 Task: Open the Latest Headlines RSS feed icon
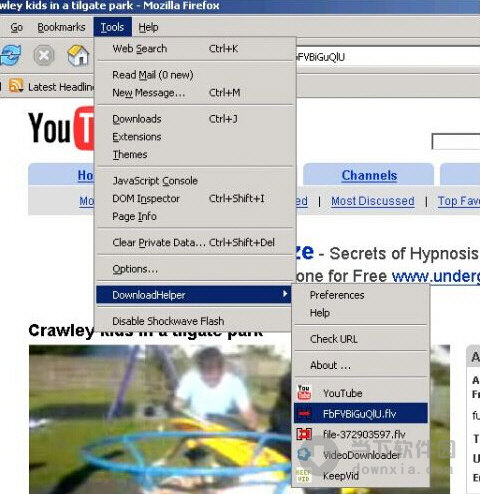pyautogui.click(x=16, y=86)
